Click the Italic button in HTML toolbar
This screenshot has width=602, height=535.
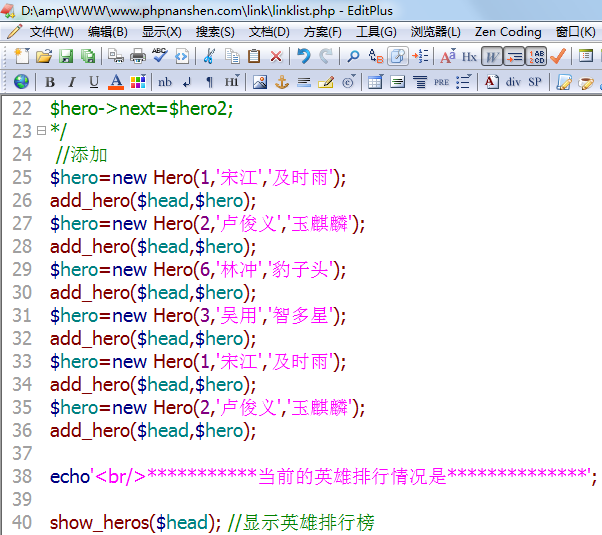coord(71,82)
